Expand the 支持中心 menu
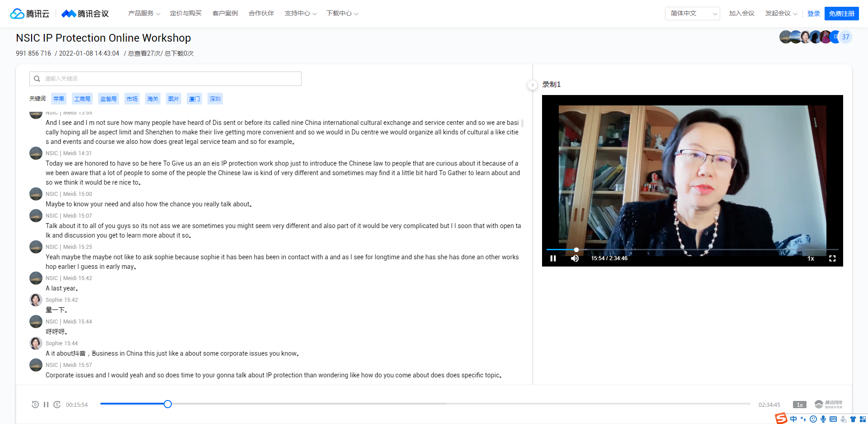This screenshot has height=424, width=868. (301, 14)
